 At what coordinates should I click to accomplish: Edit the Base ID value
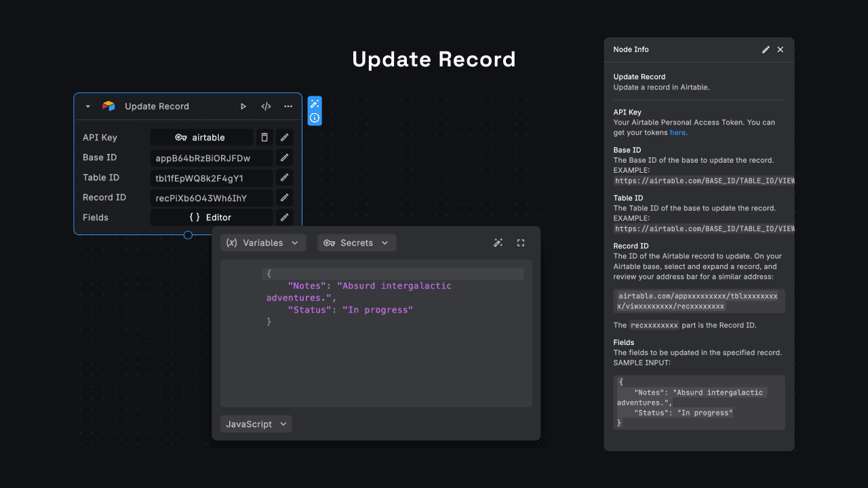point(284,157)
